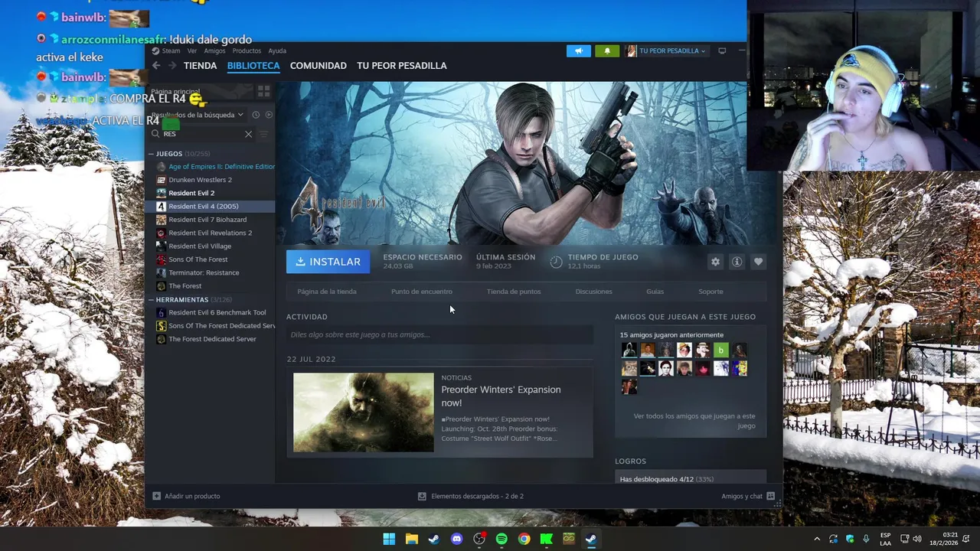Open advanced filter options beside search

pos(264,134)
